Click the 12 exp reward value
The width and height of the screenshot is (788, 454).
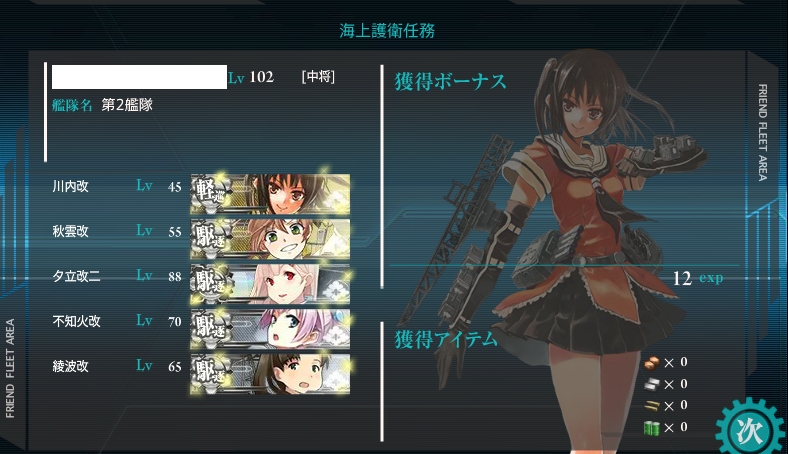[698, 278]
